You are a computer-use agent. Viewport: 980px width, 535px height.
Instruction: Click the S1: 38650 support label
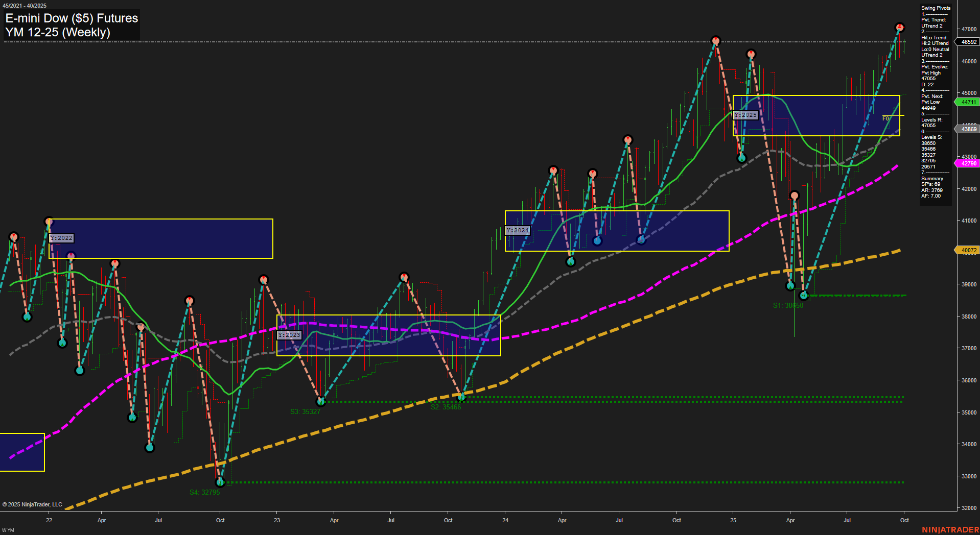point(788,305)
